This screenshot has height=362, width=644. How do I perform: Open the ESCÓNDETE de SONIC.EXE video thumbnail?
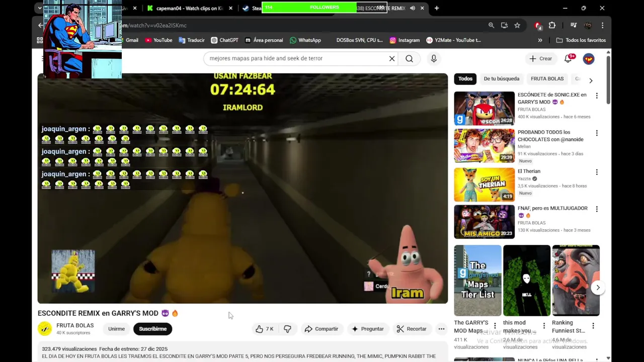tap(484, 108)
